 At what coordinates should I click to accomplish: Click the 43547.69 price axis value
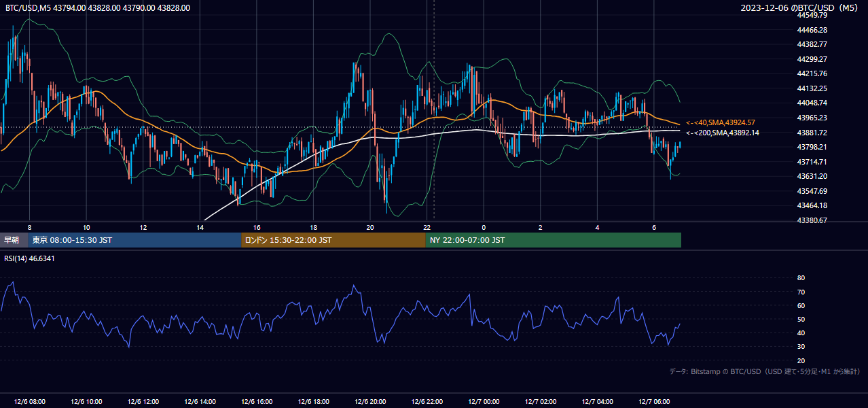click(812, 191)
